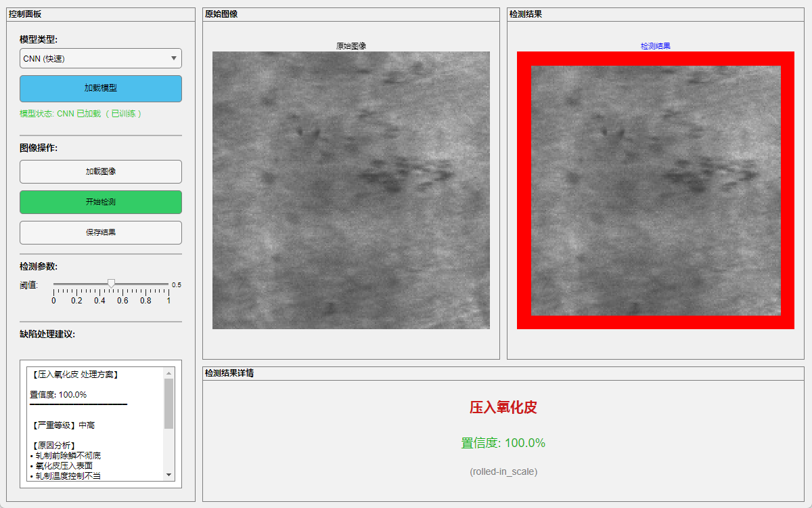Viewport: 812px width, 508px height.
Task: Click the red 压入氧化皮 result heading
Action: [503, 407]
